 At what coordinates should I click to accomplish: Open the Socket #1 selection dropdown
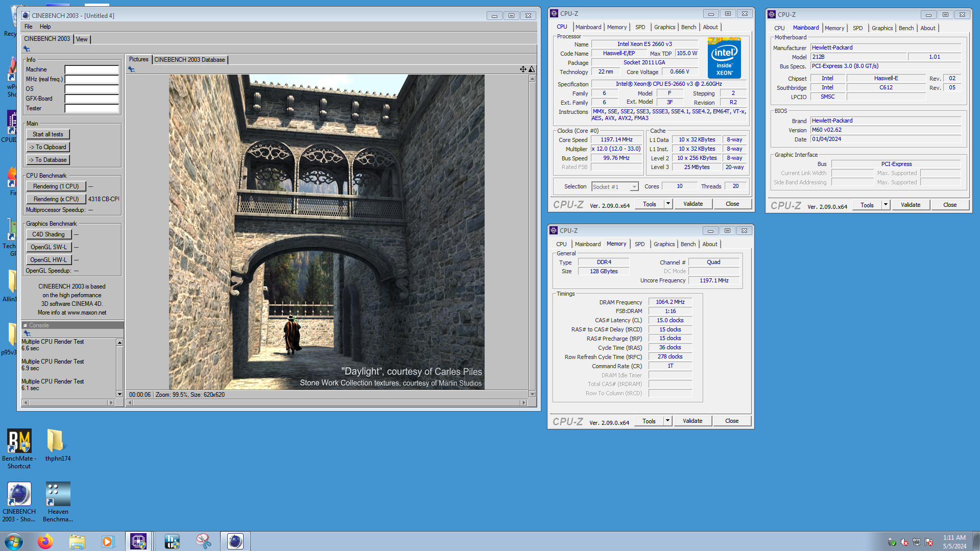[x=634, y=187]
